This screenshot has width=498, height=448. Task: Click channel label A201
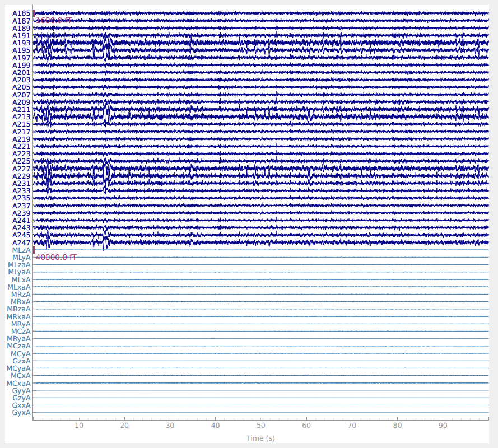[x=21, y=72]
